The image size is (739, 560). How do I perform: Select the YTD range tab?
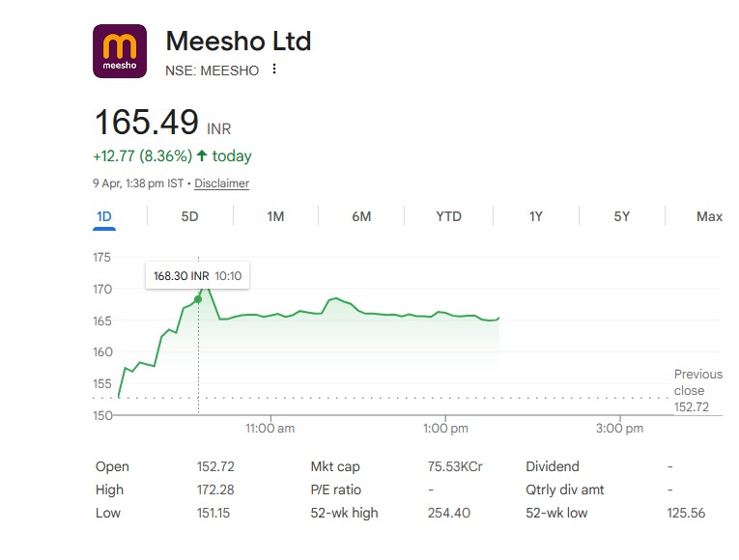tap(448, 216)
